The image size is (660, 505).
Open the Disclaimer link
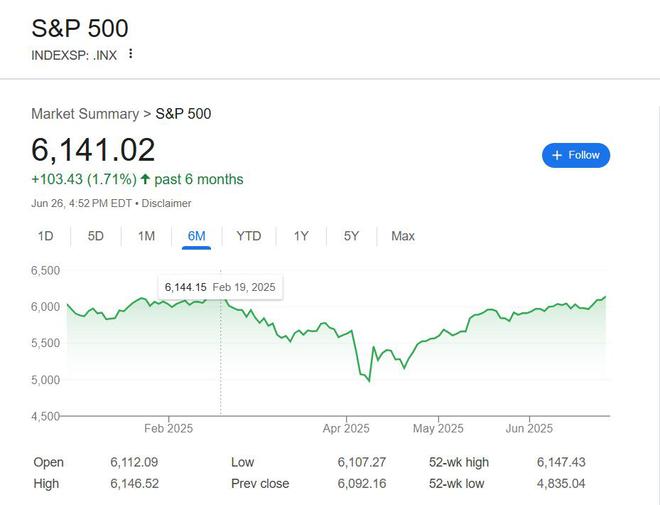tap(166, 203)
